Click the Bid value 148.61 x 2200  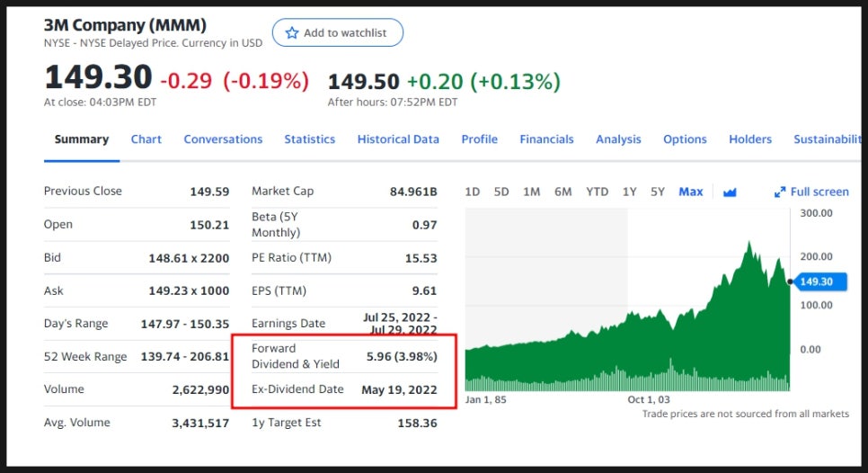point(189,258)
